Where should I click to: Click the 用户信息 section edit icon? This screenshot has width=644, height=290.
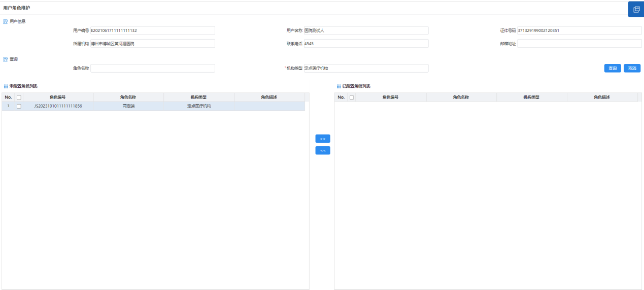[6, 21]
